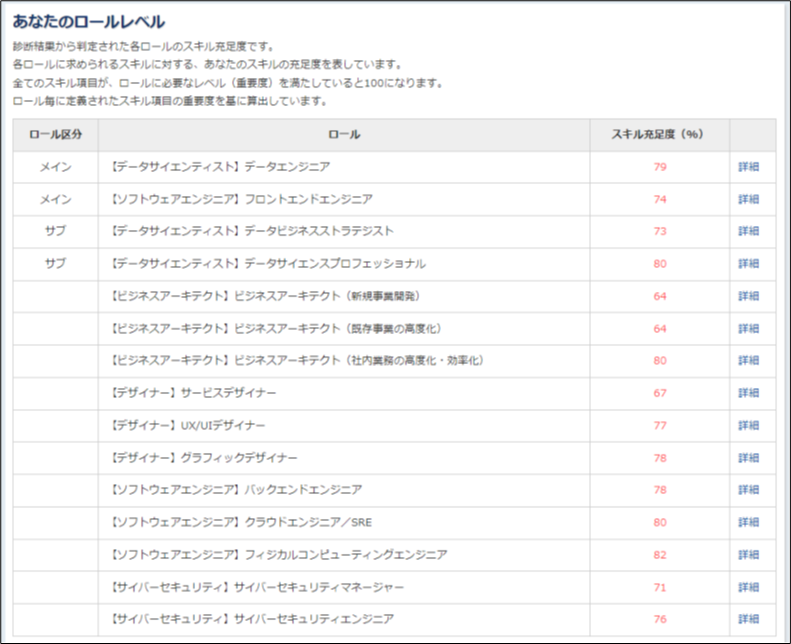
Task: Open 詳細 link for UX/UIデザイナー row
Action: 749,426
